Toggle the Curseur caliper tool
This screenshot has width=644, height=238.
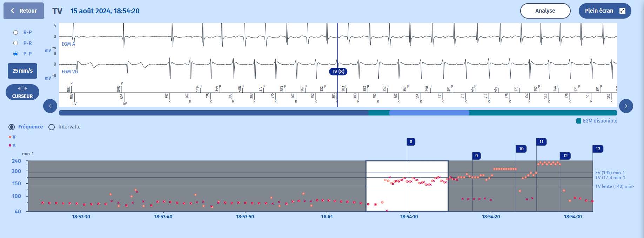tap(22, 92)
